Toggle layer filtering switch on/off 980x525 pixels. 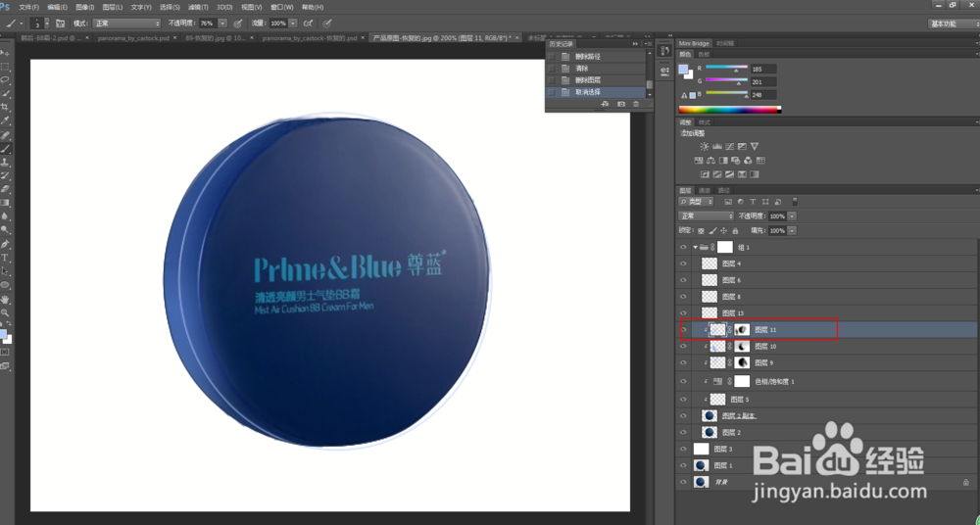(795, 202)
